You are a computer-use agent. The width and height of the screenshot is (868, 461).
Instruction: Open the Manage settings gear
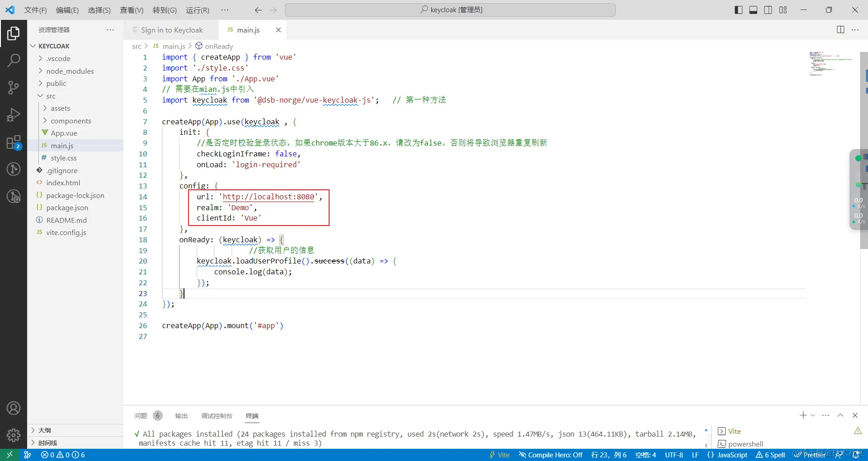click(x=14, y=435)
